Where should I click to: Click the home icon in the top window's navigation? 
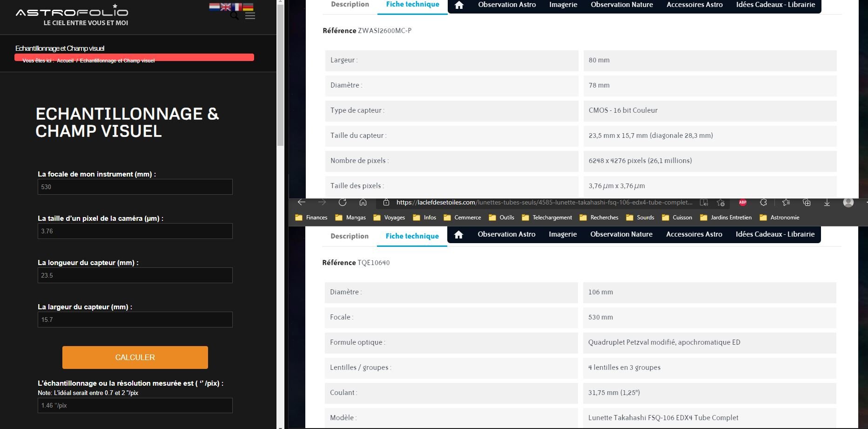tap(459, 5)
